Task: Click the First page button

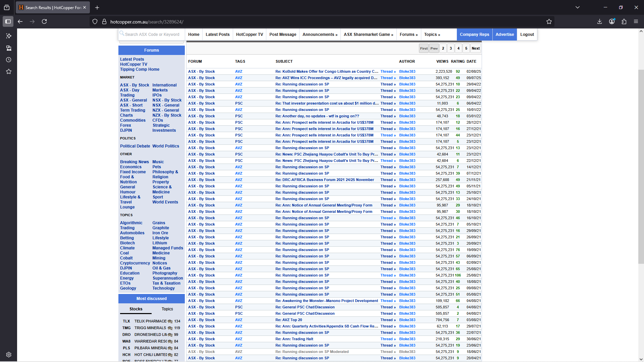Action: pos(424,48)
